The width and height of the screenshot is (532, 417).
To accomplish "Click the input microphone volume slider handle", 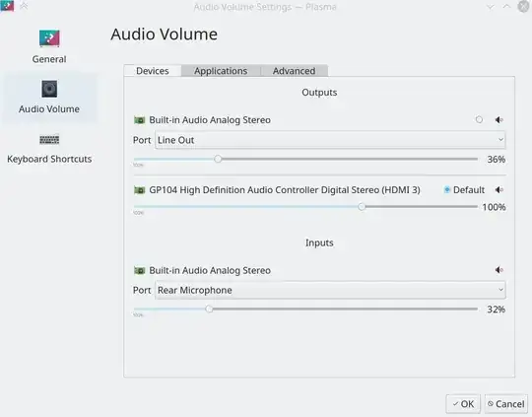I will point(209,309).
